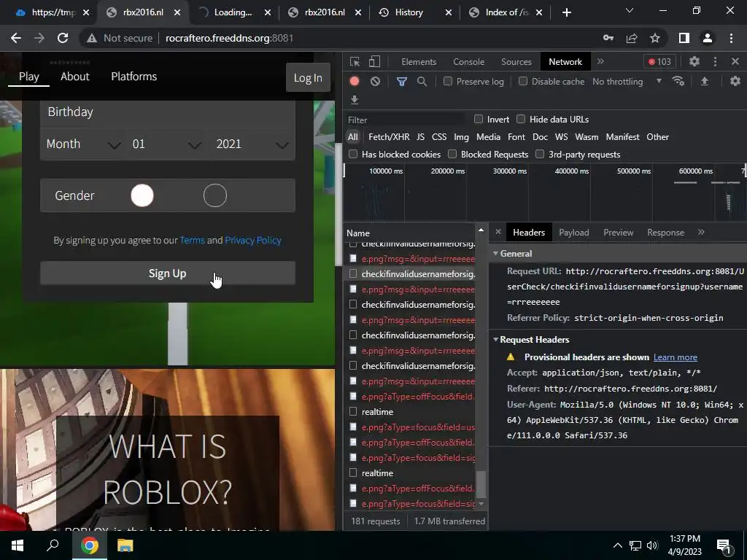This screenshot has width=747, height=560.
Task: Show more request detail tabs
Action: [701, 232]
